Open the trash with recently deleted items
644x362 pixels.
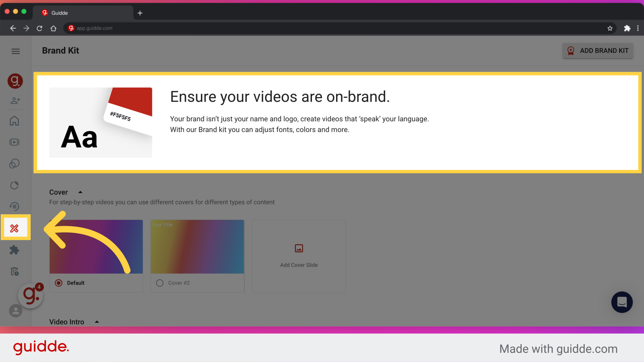click(x=15, y=271)
